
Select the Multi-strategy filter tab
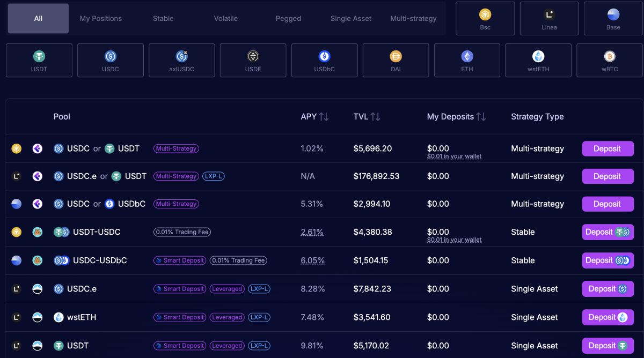pyautogui.click(x=413, y=18)
